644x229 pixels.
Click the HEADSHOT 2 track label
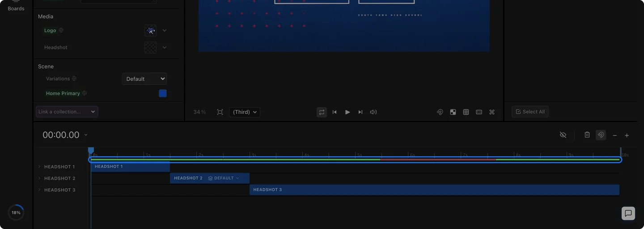click(60, 178)
